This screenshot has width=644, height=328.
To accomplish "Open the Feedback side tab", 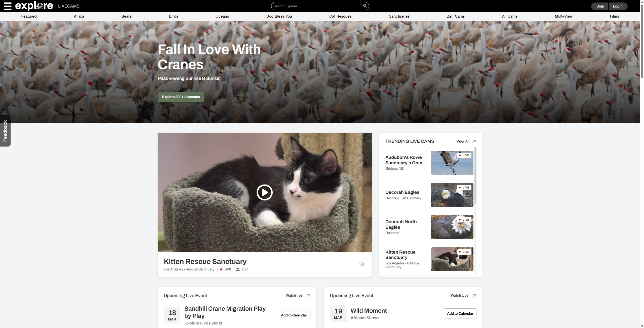I will point(5,131).
